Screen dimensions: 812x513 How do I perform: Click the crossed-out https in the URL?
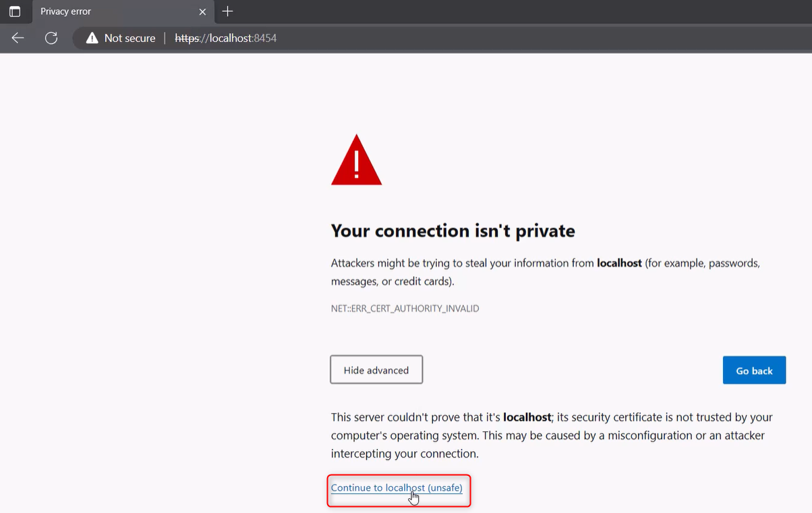click(x=187, y=38)
